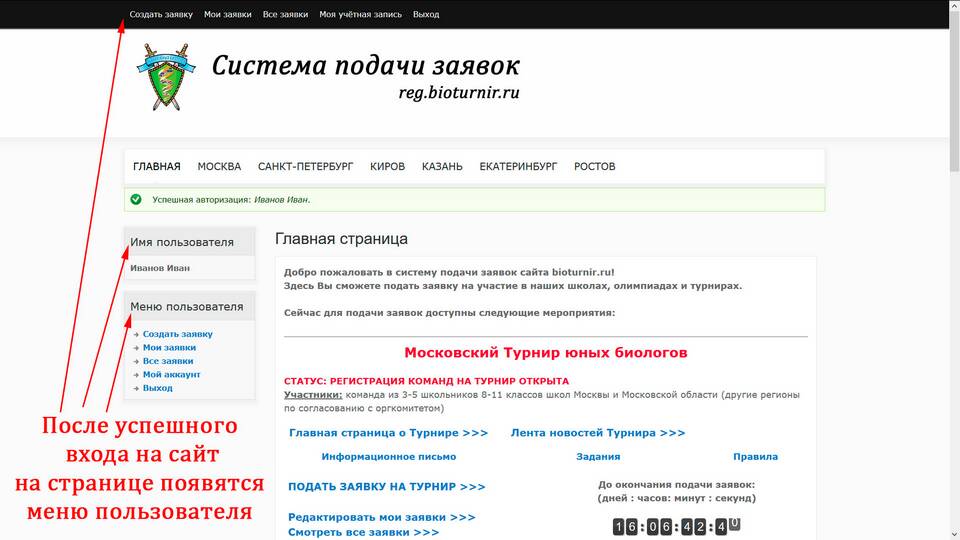Image resolution: width=960 pixels, height=540 pixels.
Task: Open 'Мои заявки' in the top black bar
Action: point(228,14)
